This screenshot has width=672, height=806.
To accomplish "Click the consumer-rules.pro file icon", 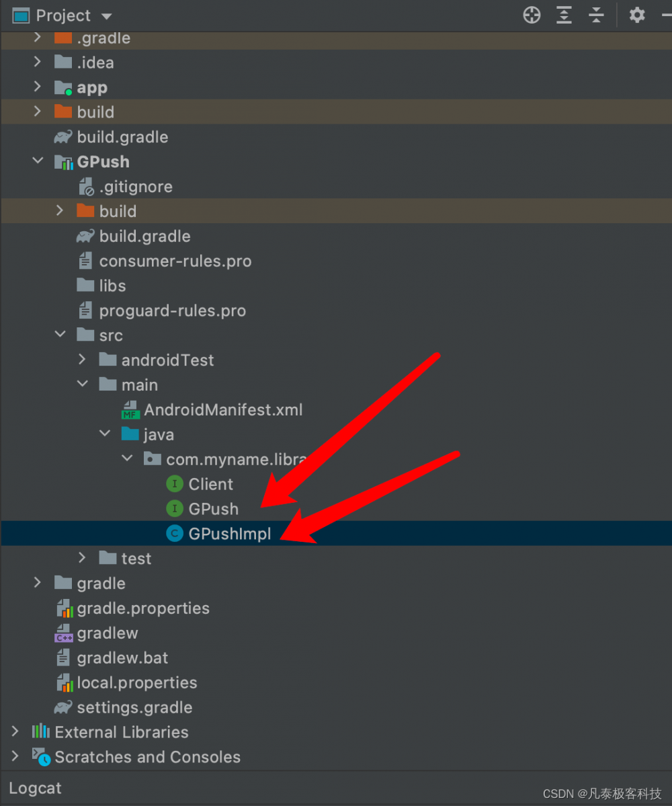I will tap(85, 261).
